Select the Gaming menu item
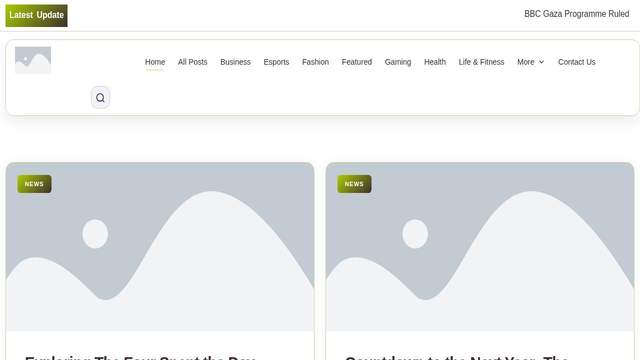 pyautogui.click(x=398, y=62)
